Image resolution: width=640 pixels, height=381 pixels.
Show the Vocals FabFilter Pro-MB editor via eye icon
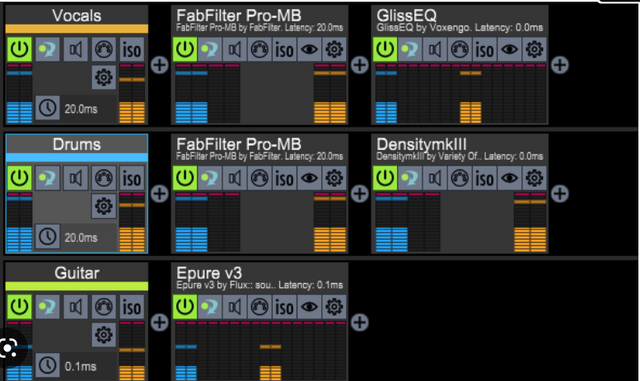pyautogui.click(x=309, y=49)
